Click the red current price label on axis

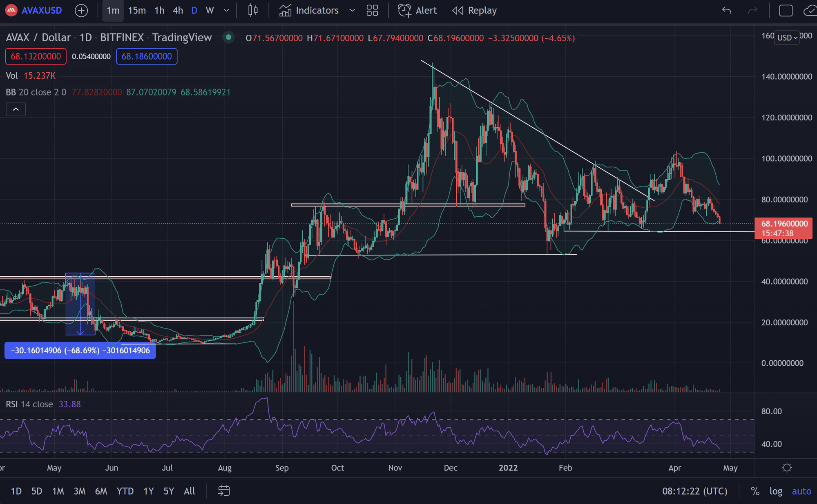784,228
